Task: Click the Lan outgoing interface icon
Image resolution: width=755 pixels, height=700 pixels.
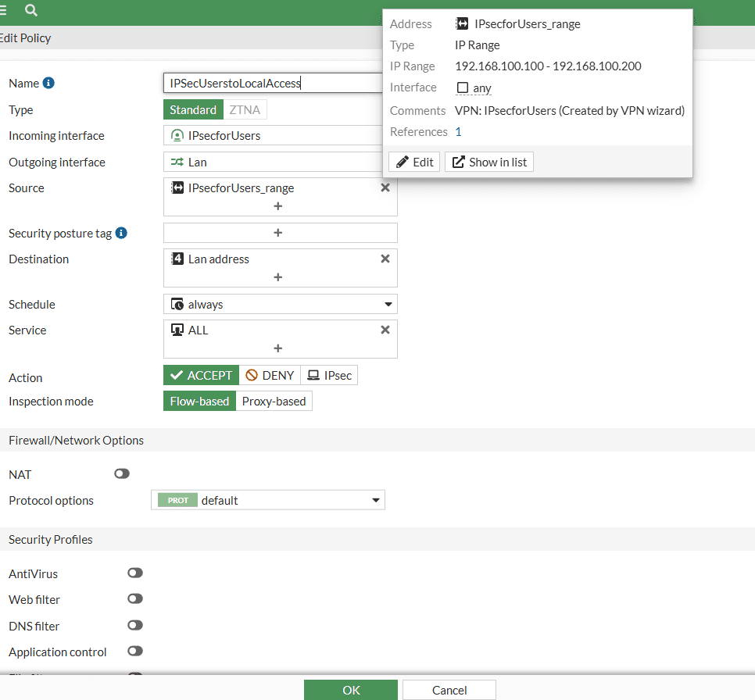Action: pos(177,162)
